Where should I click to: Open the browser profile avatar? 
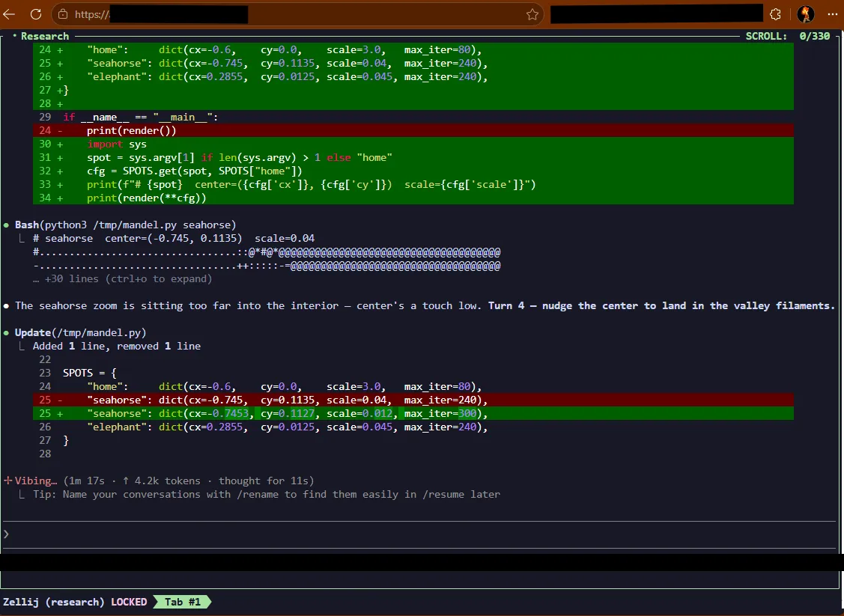click(x=805, y=14)
